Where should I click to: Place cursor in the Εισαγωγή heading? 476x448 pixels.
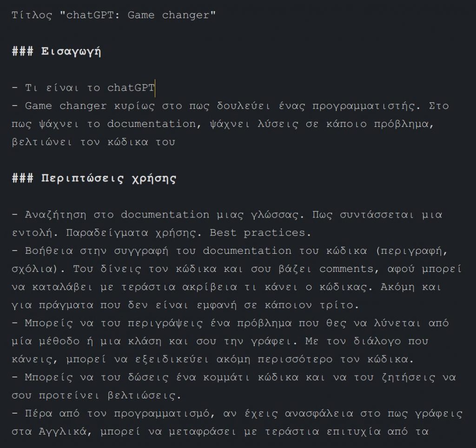(56, 51)
